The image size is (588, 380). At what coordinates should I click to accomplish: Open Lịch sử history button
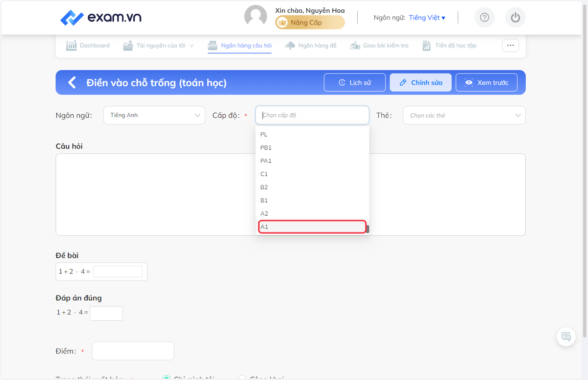click(x=355, y=82)
